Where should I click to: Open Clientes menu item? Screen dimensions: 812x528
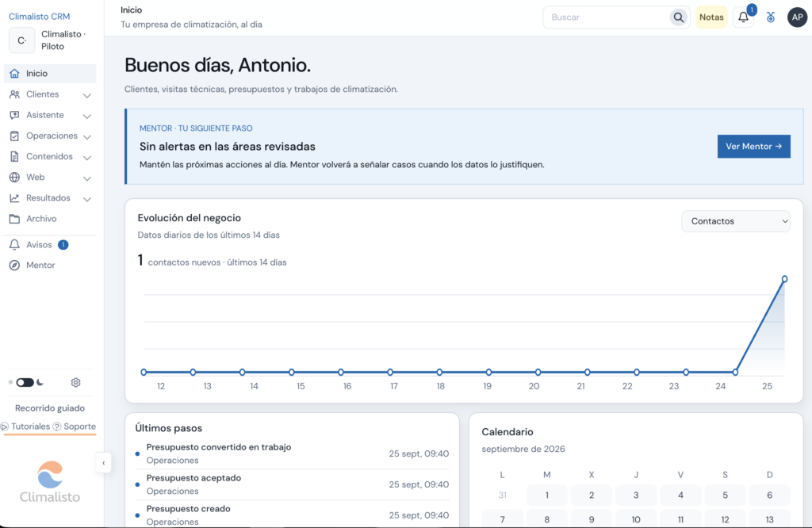(50, 94)
